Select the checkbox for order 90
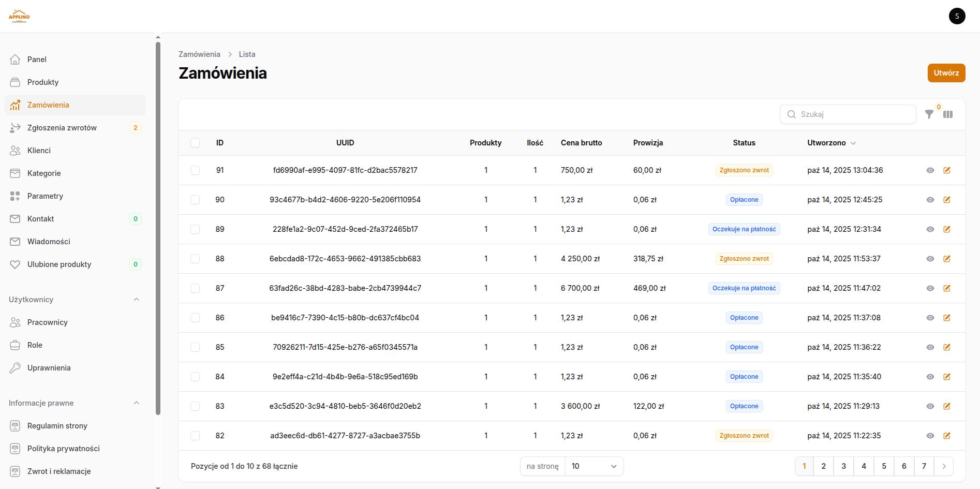Image resolution: width=980 pixels, height=489 pixels. click(x=195, y=200)
